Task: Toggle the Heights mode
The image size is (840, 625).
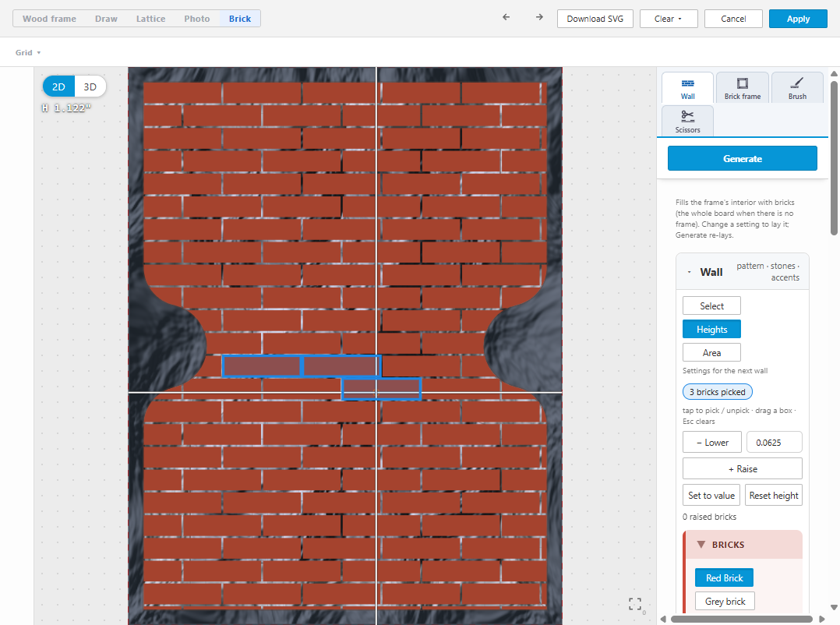Action: tap(711, 330)
